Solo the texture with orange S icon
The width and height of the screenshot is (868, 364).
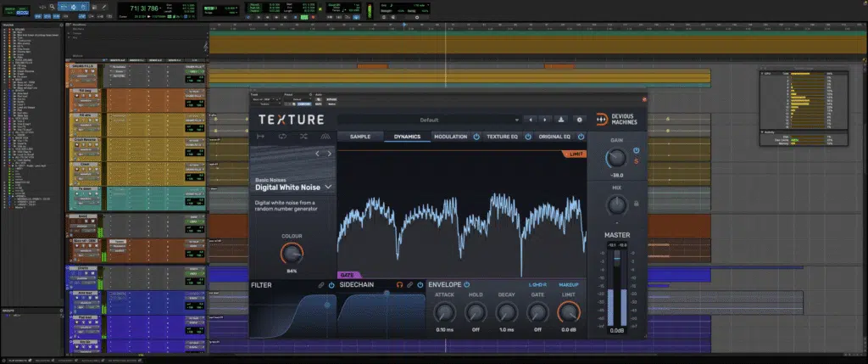tap(636, 161)
